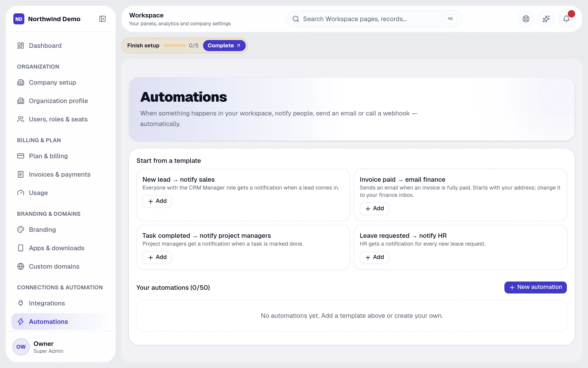The width and height of the screenshot is (588, 368).
Task: Open the AI sparkles assistant icon
Action: [546, 19]
